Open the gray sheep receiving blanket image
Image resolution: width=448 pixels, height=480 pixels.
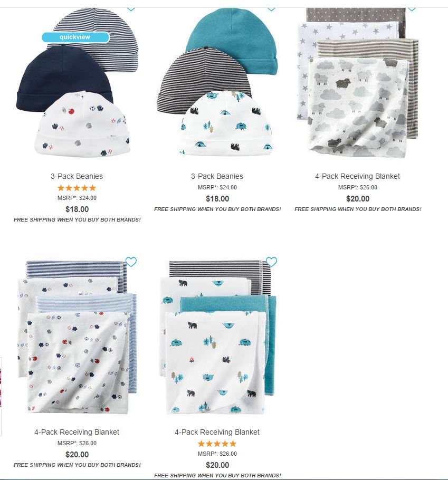coord(358,83)
